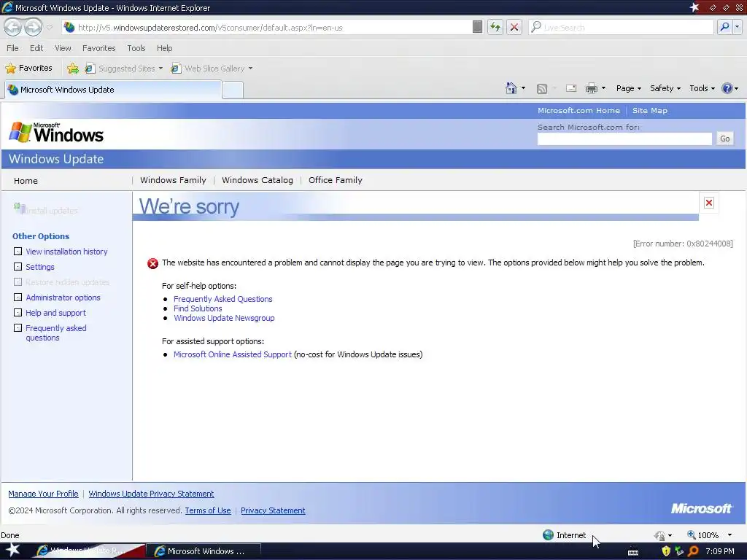747x560 pixels.
Task: Open View installation history
Action: (x=66, y=252)
